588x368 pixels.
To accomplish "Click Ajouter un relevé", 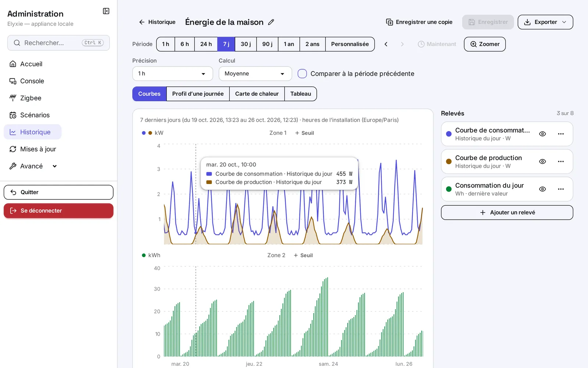I will 507,213.
